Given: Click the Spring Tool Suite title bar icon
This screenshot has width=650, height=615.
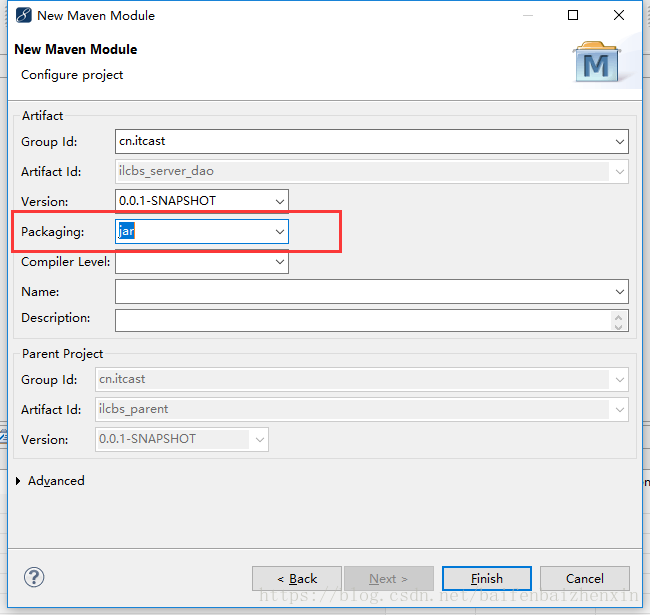Looking at the screenshot, I should 23,15.
